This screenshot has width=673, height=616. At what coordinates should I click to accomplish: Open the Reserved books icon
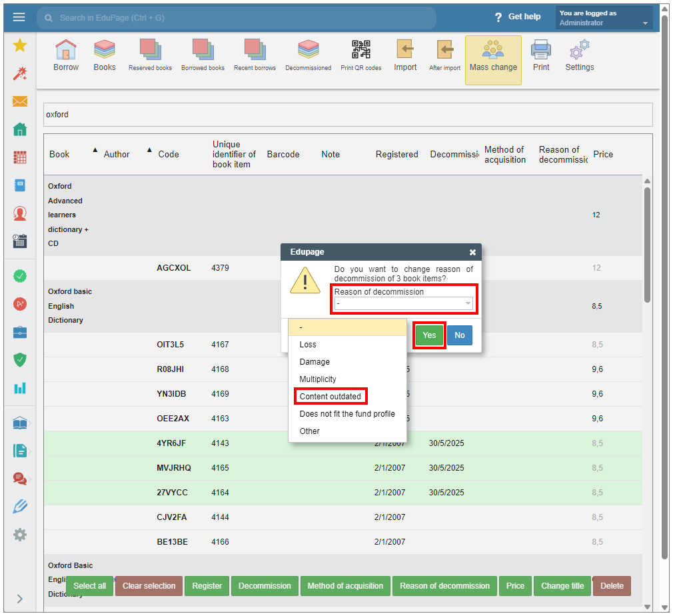coord(150,55)
